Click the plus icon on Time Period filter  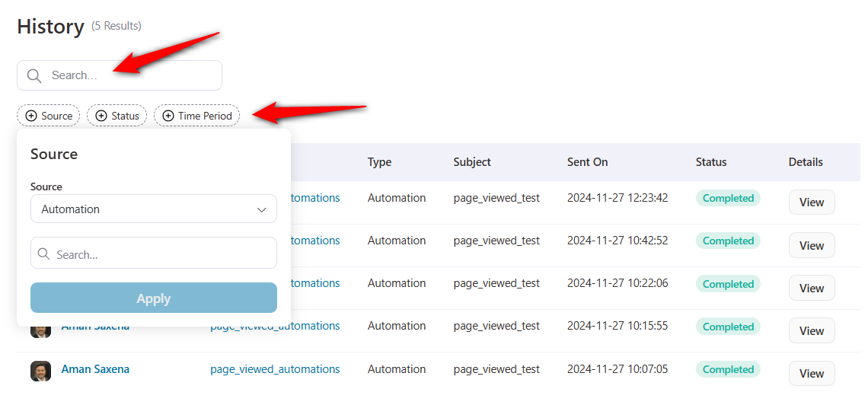tap(168, 116)
